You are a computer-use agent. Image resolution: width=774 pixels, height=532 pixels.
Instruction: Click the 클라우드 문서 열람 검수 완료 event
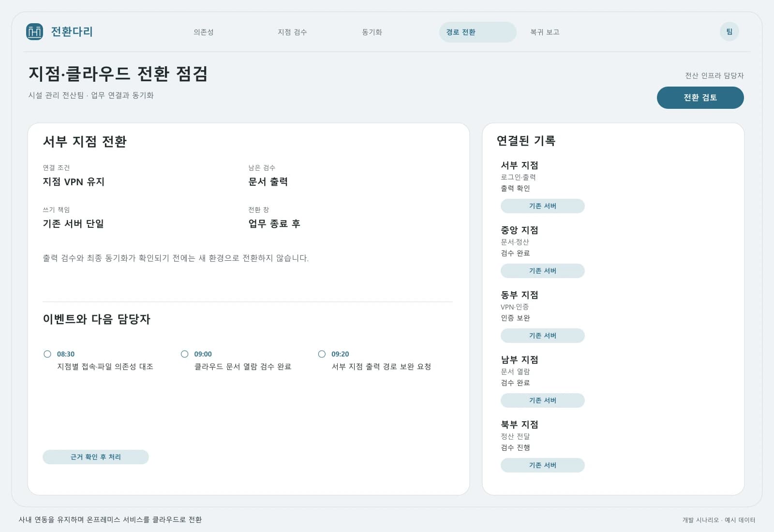click(243, 367)
